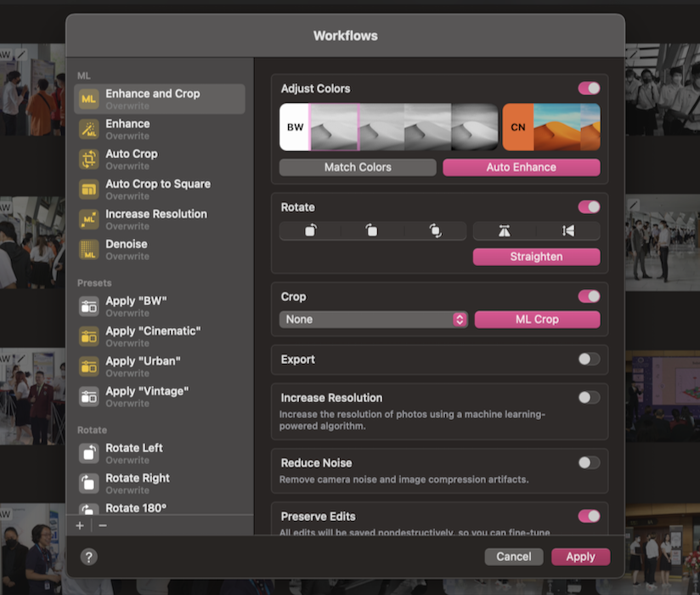Disable the Adjust Colors toggle

[589, 88]
